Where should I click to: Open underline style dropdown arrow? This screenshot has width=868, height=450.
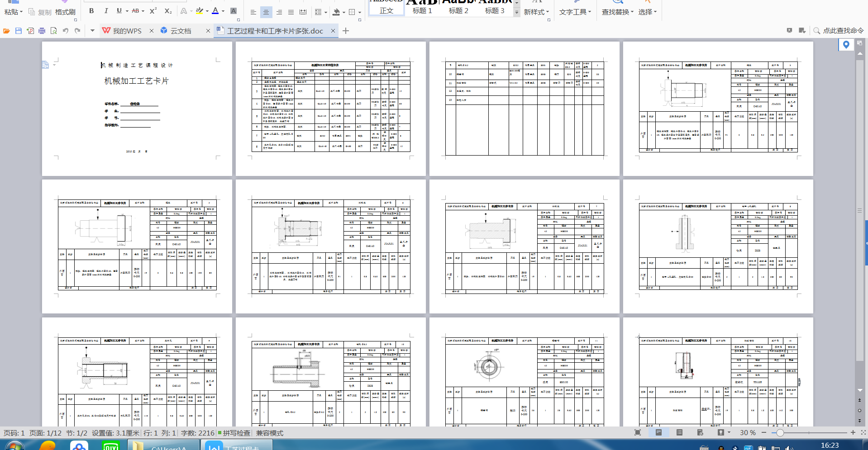(x=127, y=11)
